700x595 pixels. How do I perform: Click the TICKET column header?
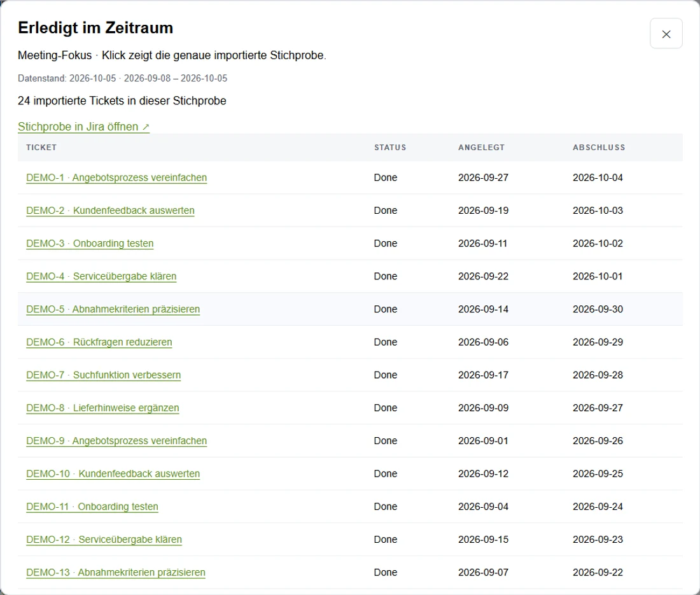click(x=41, y=147)
